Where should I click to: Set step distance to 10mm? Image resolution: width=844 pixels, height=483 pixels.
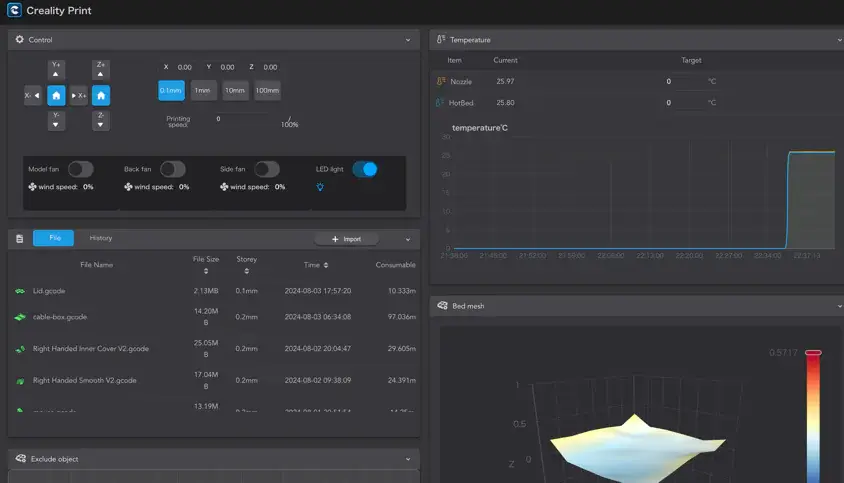235,91
